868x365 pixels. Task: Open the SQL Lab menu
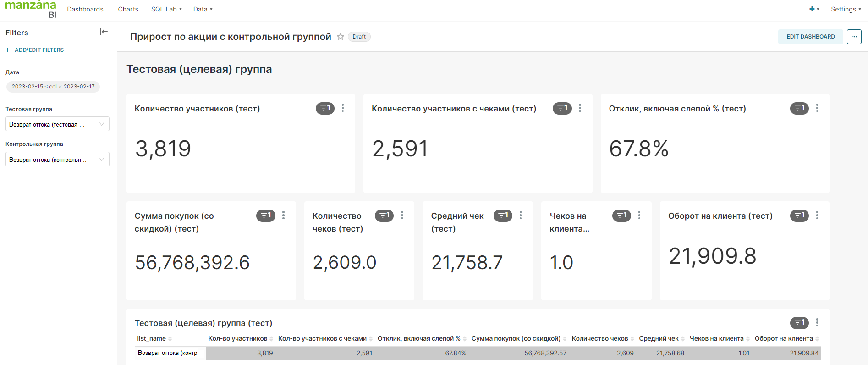(166, 9)
